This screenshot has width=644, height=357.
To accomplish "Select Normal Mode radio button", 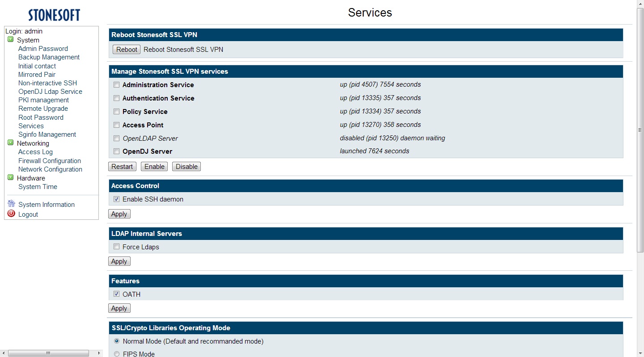I will point(117,341).
